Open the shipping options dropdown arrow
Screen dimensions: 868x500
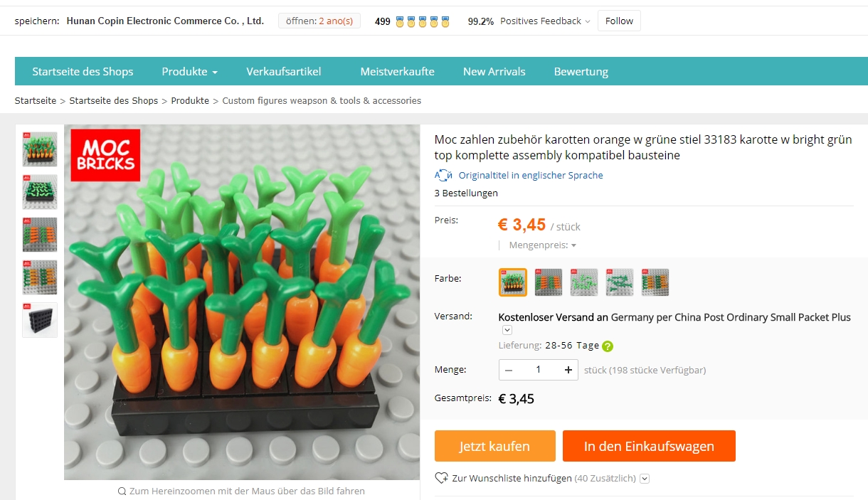pos(507,330)
